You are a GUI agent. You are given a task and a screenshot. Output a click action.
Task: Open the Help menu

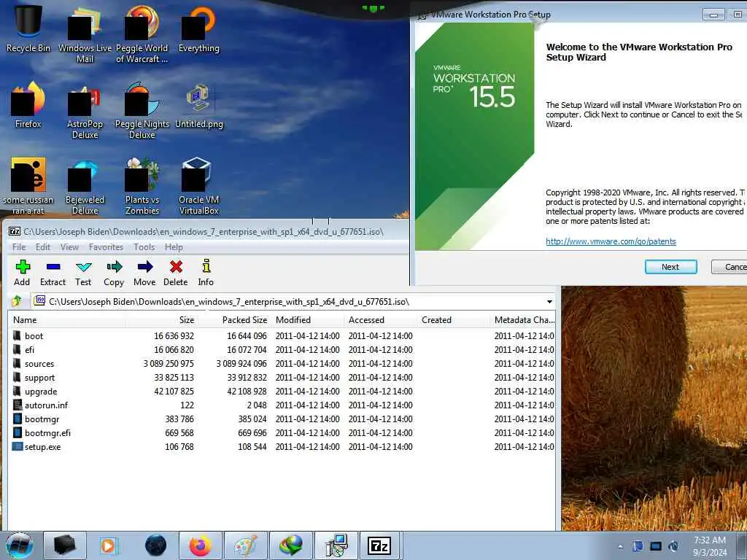[174, 247]
